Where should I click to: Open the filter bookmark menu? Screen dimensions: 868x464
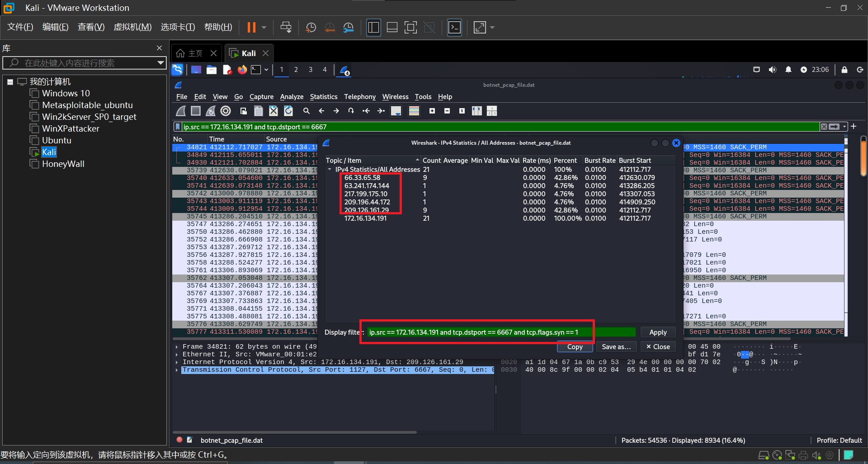tap(178, 127)
